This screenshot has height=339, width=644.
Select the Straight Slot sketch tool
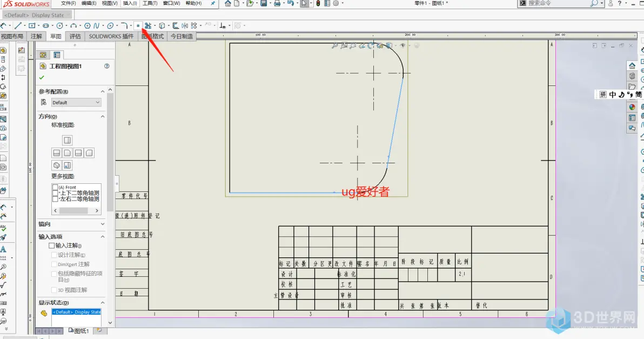(x=45, y=25)
